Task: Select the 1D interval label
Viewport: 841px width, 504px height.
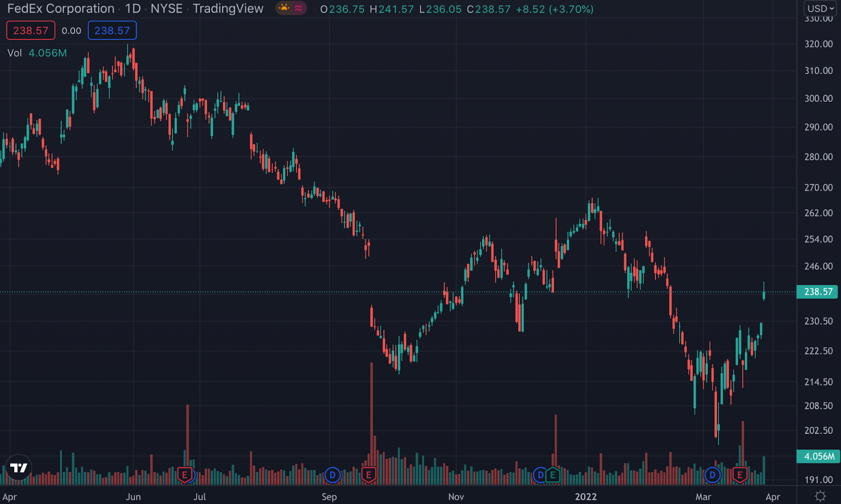Action: (133, 8)
